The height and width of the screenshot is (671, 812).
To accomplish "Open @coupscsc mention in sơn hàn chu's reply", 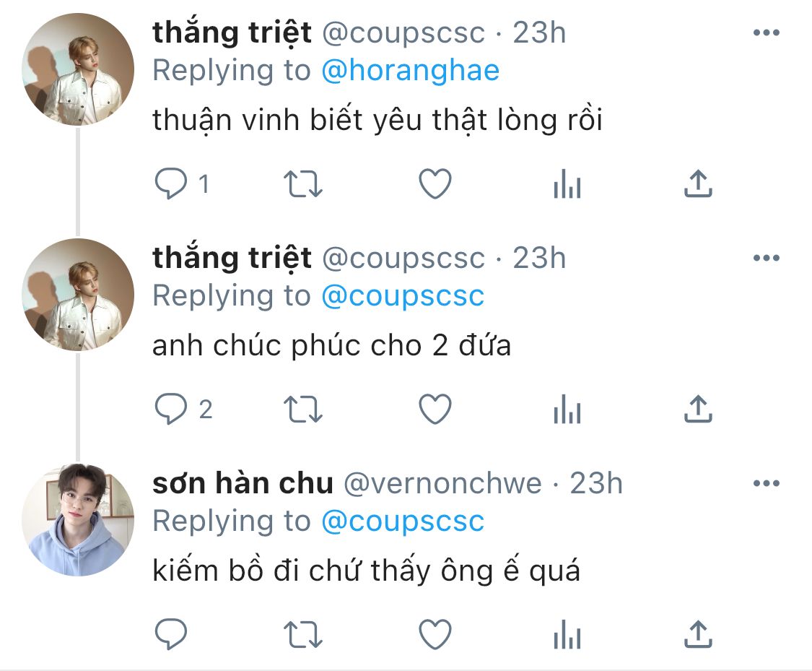I will click(403, 521).
